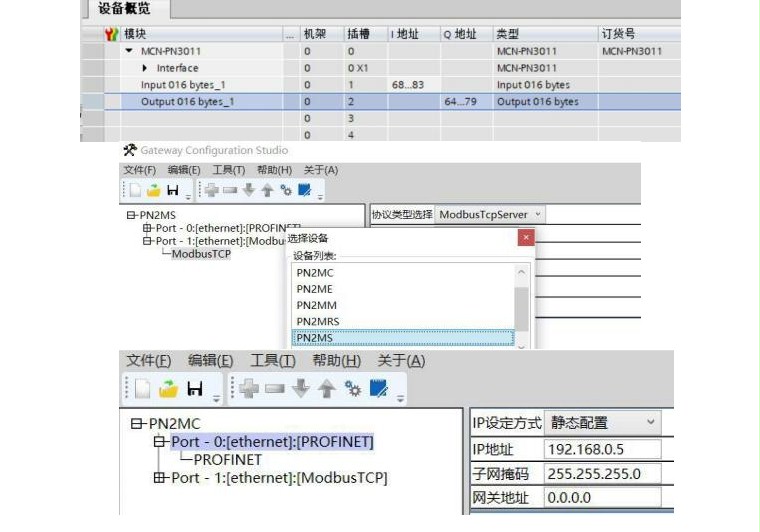Click the save icon in the middle window toolbar
Viewport: 760px width, 532px height.
[173, 190]
